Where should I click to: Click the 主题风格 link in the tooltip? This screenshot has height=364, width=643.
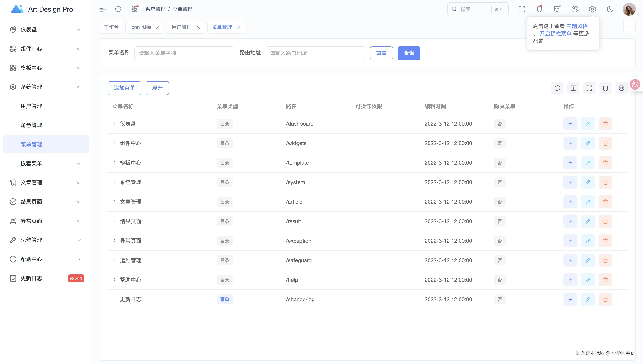coord(577,26)
